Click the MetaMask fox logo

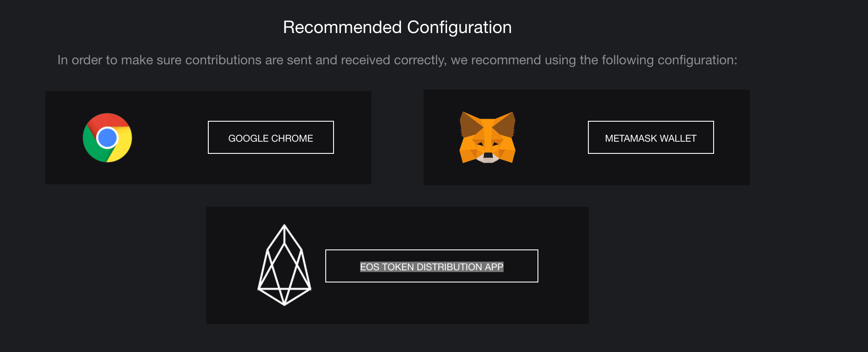487,137
